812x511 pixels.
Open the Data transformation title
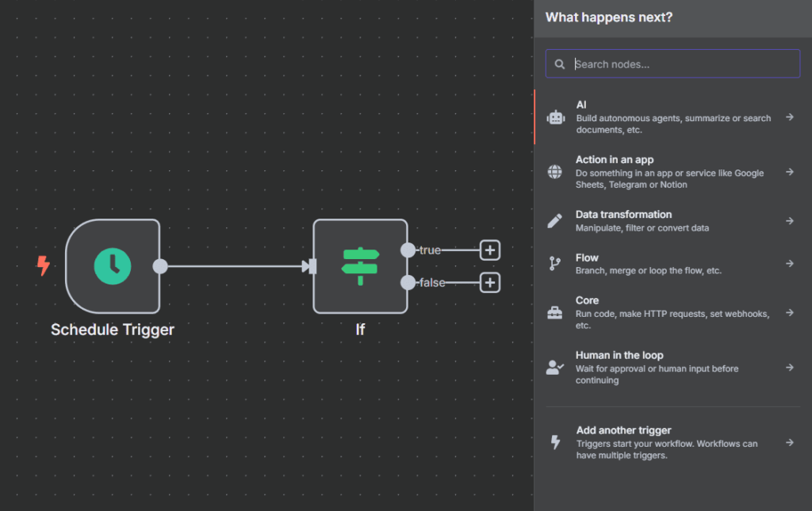(623, 214)
